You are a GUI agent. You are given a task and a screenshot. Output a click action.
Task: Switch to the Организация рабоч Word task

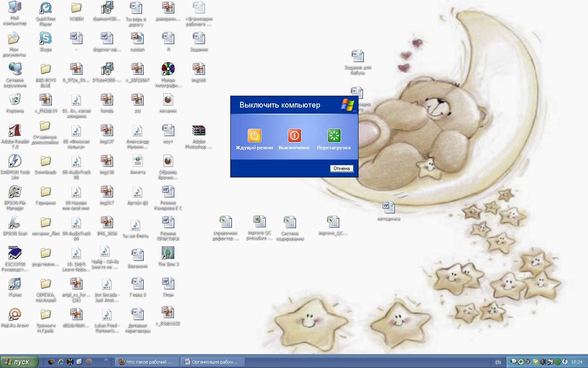(212, 362)
